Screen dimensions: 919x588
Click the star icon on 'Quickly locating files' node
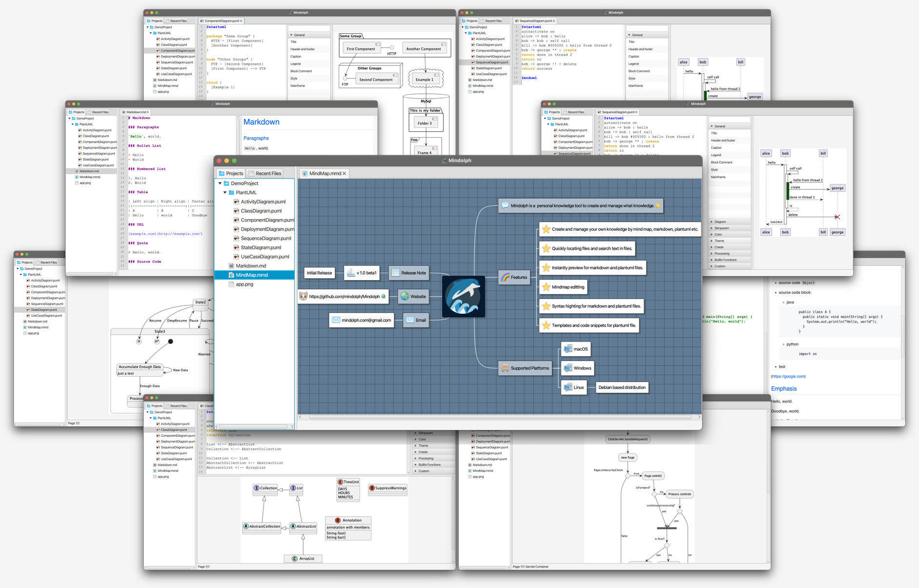point(546,248)
